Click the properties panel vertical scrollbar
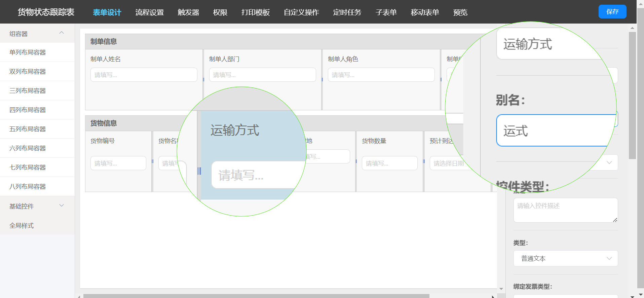The image size is (644, 298). point(632,96)
